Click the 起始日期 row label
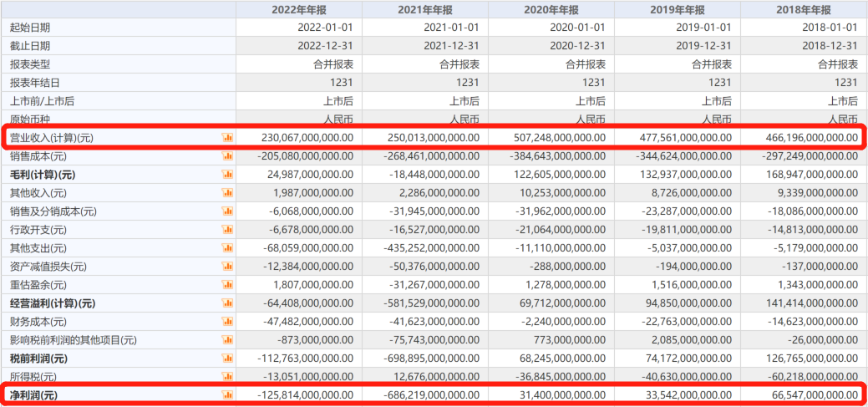Image resolution: width=868 pixels, height=407 pixels. (x=30, y=27)
